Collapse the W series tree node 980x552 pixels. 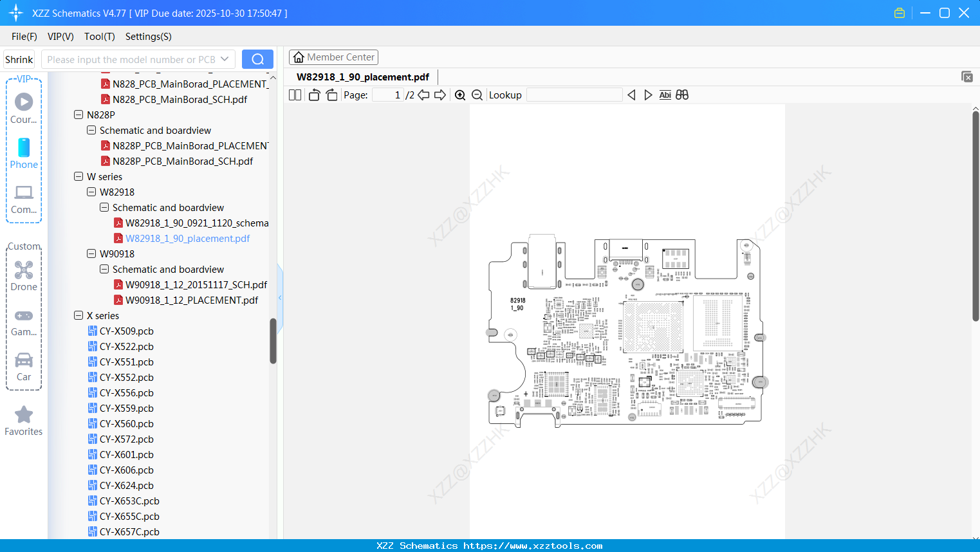click(x=79, y=176)
